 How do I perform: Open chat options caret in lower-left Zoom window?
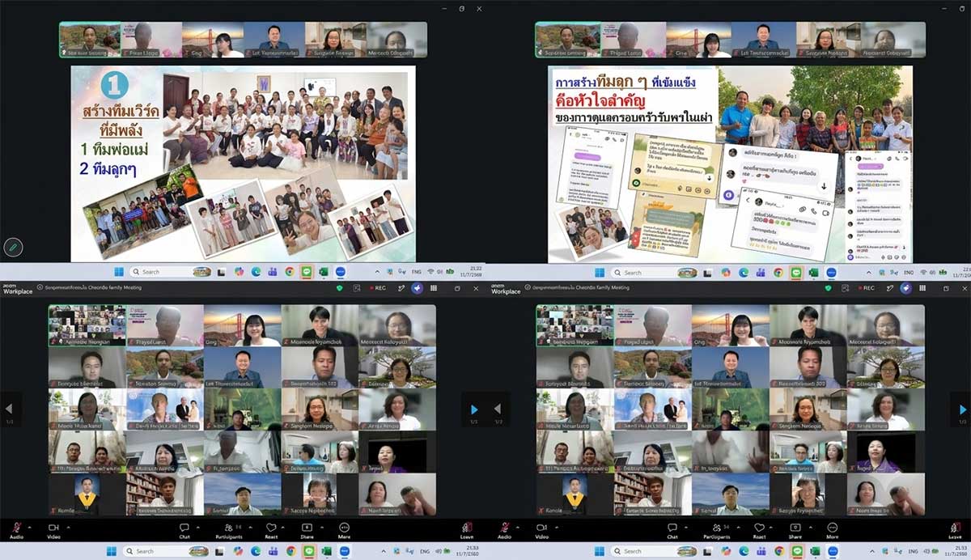(x=197, y=527)
